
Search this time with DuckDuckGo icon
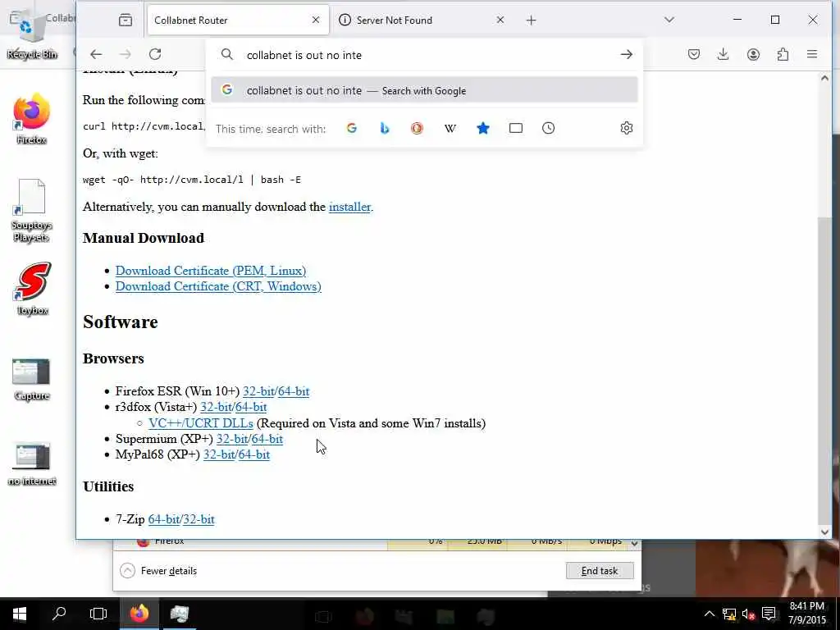pos(417,128)
